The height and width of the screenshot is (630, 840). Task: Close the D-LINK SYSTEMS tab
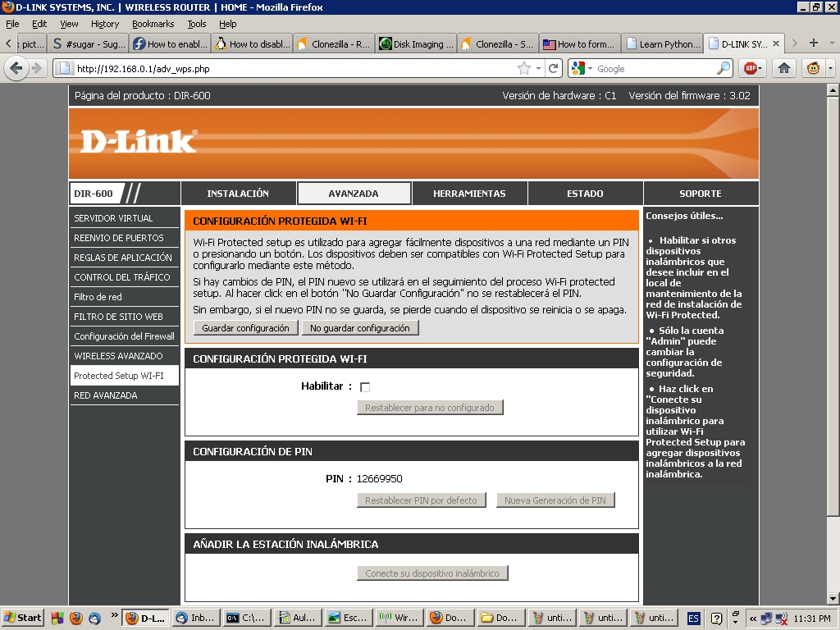(x=776, y=43)
